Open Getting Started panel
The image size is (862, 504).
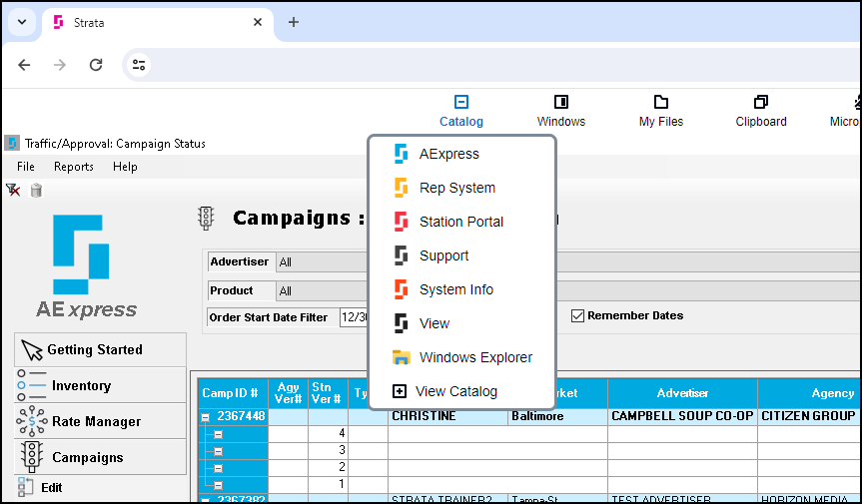(100, 349)
